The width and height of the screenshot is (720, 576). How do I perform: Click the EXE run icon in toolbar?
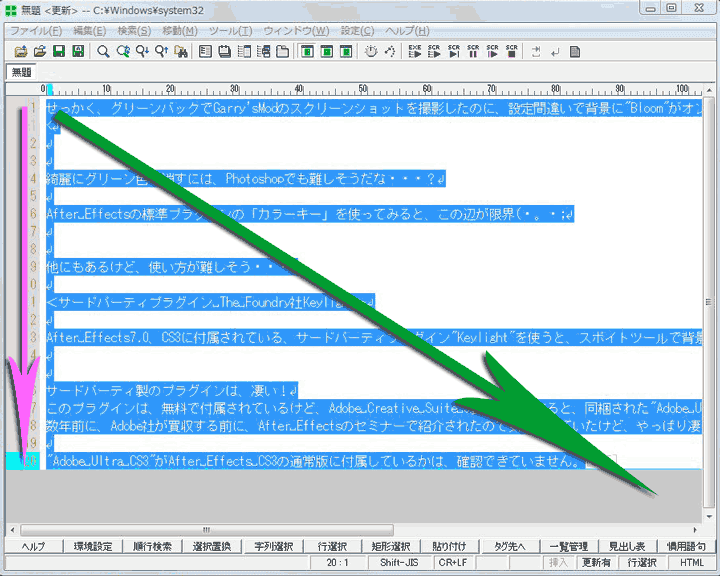(415, 51)
